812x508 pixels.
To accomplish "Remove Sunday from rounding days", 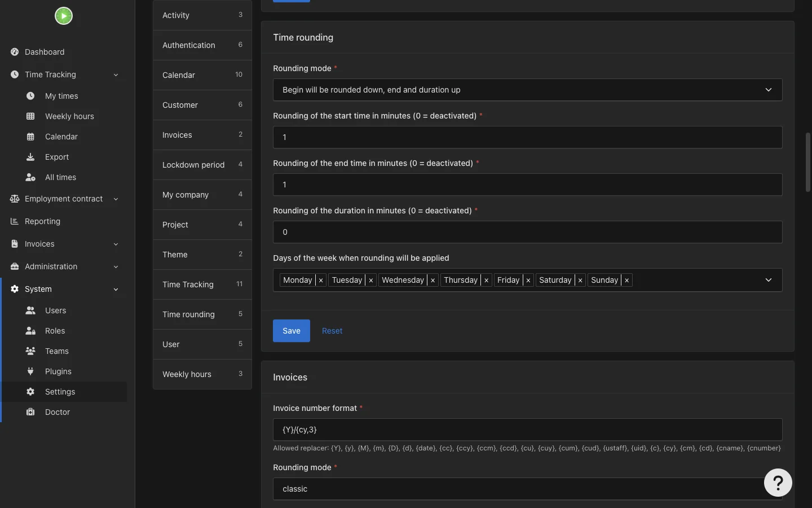I will coord(626,280).
